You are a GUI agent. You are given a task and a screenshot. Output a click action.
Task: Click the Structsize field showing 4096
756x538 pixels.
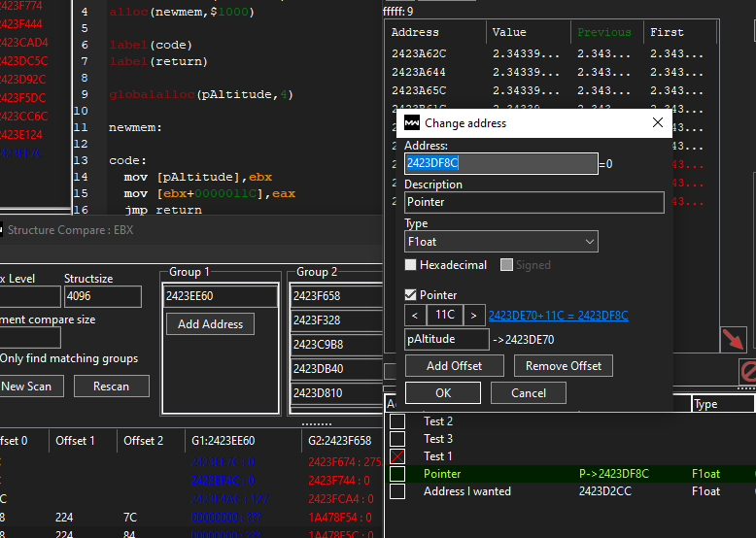point(102,297)
